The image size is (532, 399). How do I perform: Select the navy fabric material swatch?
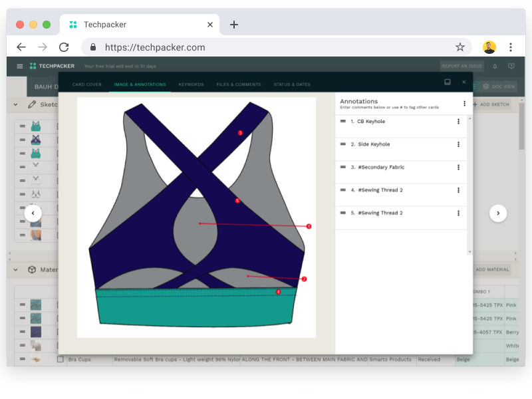click(36, 332)
